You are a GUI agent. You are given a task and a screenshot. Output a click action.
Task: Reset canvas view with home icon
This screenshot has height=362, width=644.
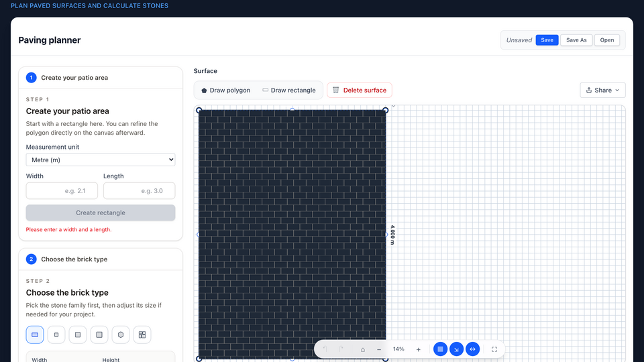[363, 349]
